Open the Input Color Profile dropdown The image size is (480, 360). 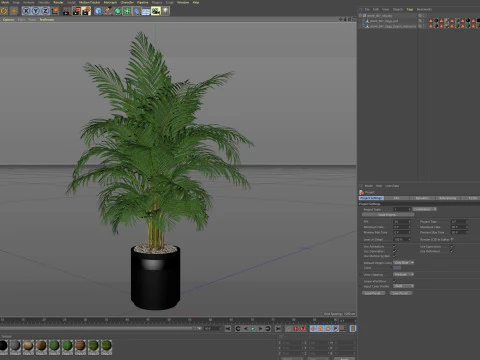[404, 286]
